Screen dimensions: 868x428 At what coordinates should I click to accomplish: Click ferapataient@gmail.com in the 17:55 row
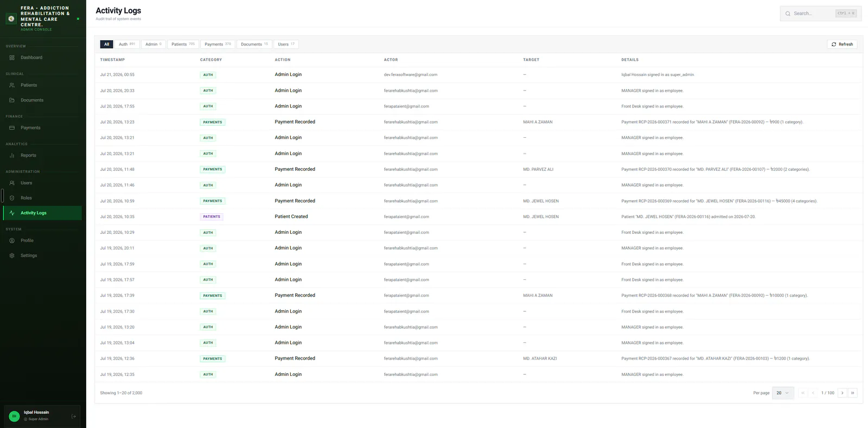click(x=406, y=106)
